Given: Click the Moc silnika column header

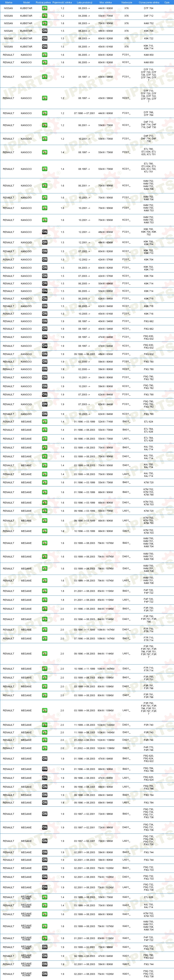Looking at the screenshot, I should (106, 2).
